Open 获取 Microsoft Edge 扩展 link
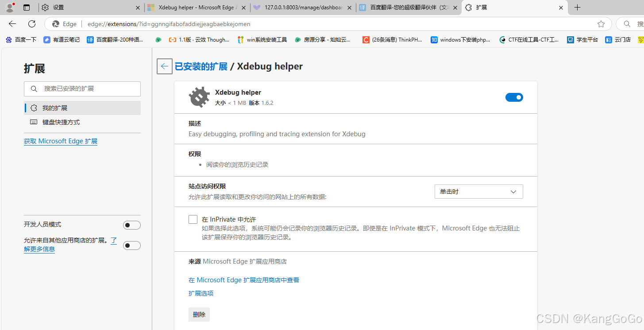The width and height of the screenshot is (644, 330). click(61, 141)
